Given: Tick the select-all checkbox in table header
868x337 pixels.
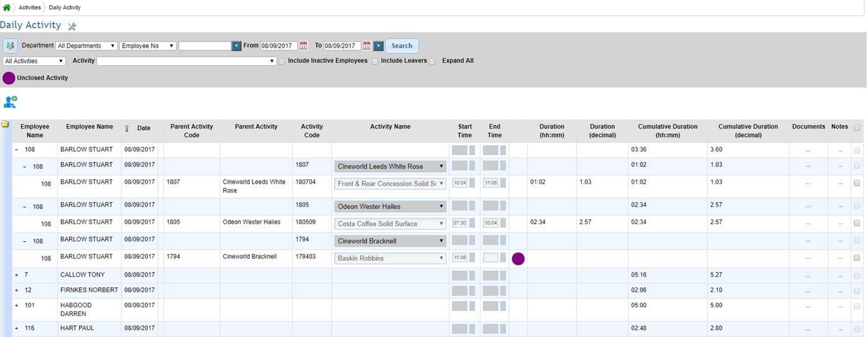Looking at the screenshot, I should click(857, 127).
